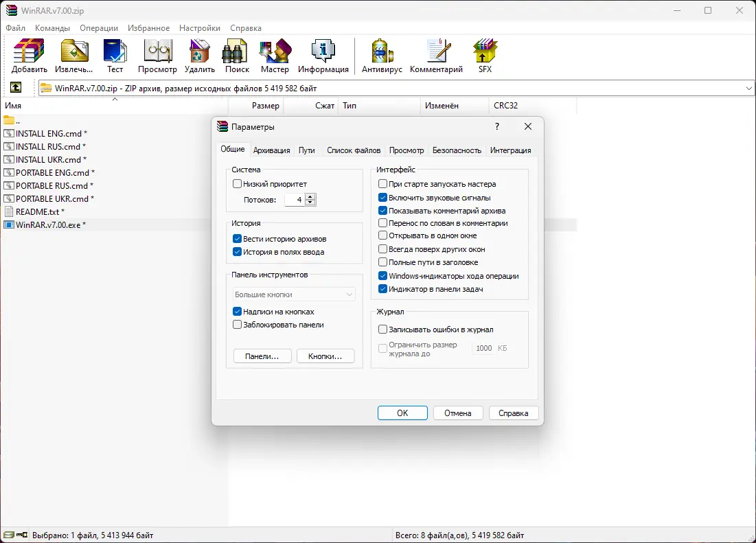This screenshot has height=543, width=756.
Task: Click the Извлечь (Extract) toolbar icon
Action: pos(73,51)
